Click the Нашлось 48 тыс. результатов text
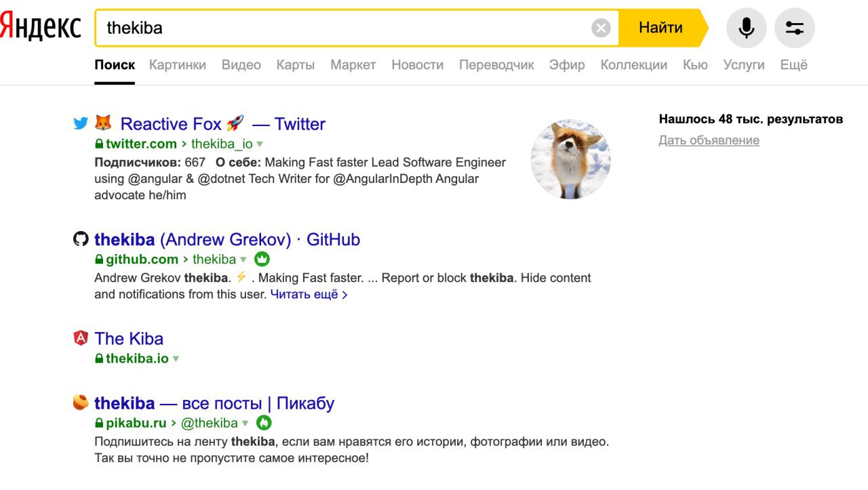Image resolution: width=868 pixels, height=490 pixels. point(751,119)
